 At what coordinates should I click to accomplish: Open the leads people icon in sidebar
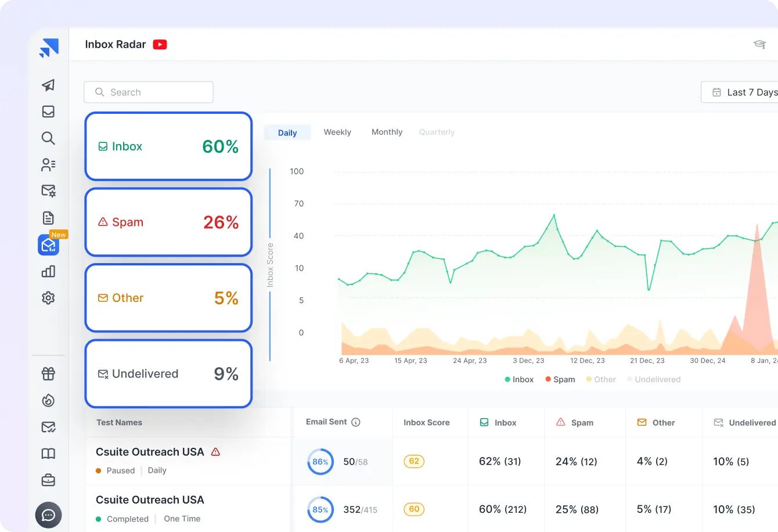pyautogui.click(x=48, y=164)
